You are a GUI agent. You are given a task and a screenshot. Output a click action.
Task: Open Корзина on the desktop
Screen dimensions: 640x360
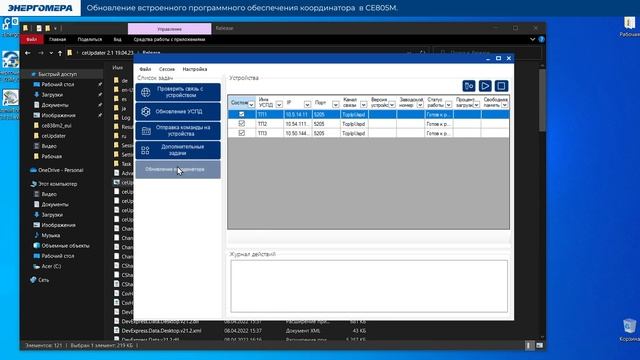click(x=629, y=330)
